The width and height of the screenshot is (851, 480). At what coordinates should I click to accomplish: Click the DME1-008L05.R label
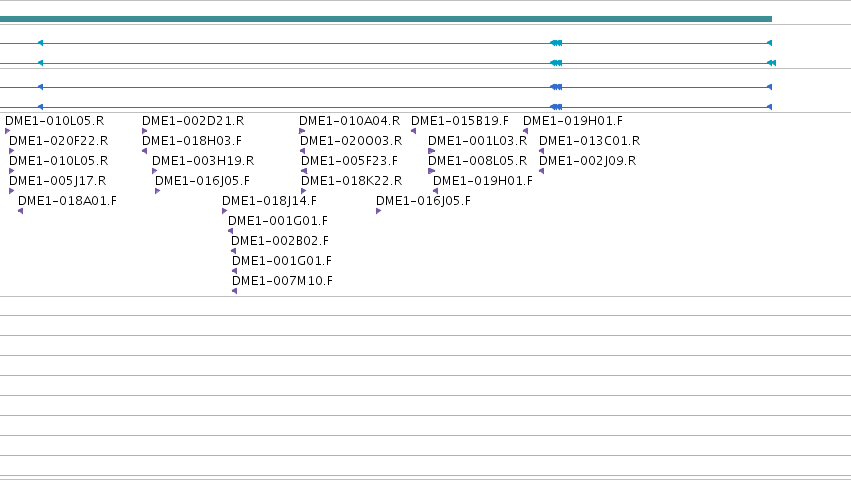point(478,161)
